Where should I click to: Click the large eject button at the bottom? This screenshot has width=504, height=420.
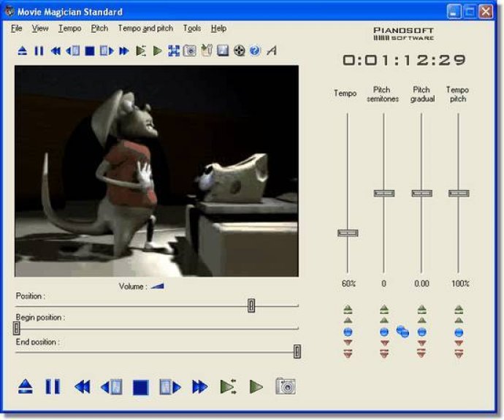pos(25,386)
